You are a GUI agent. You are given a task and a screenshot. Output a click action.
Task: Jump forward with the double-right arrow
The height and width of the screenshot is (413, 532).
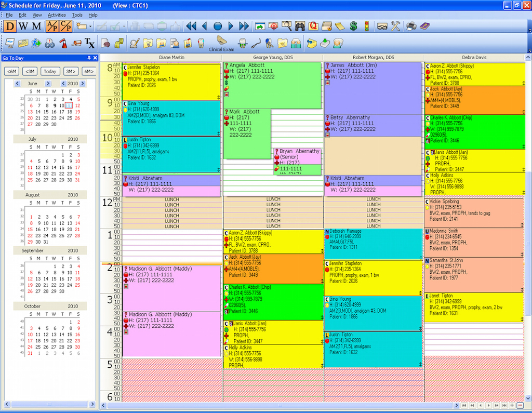tap(244, 26)
